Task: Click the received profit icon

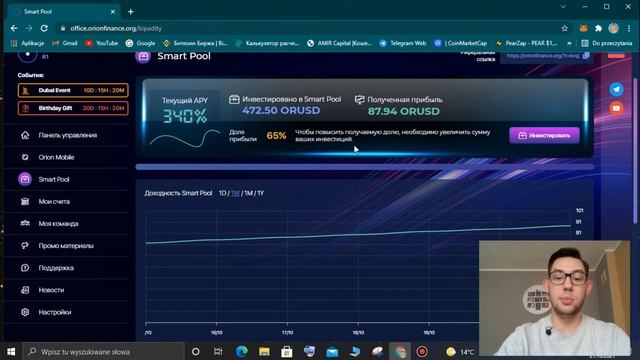Action: [359, 99]
